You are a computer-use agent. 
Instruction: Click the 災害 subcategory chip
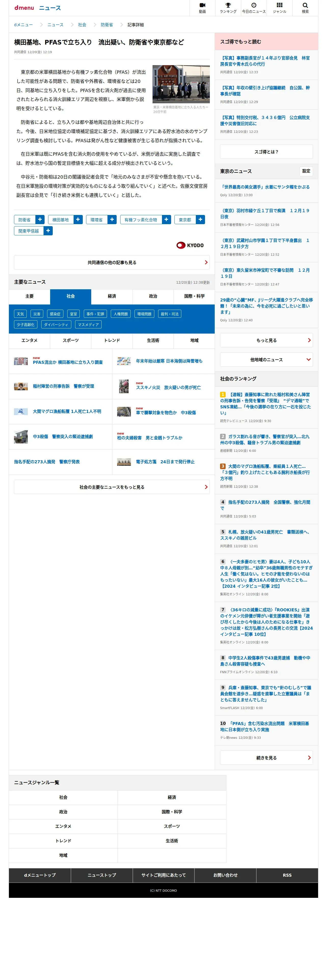(37, 314)
